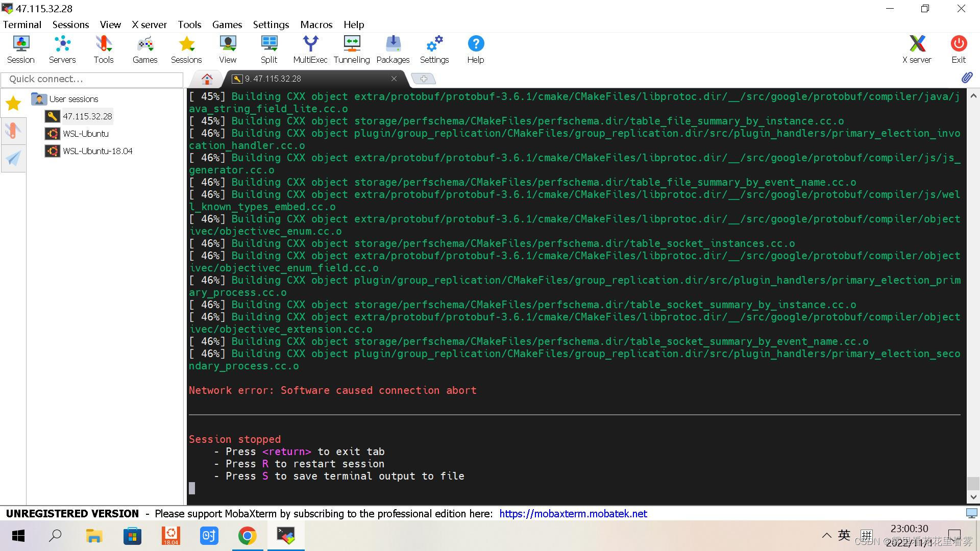Viewport: 980px width, 551px height.
Task: Open the Tools menu
Action: point(189,24)
